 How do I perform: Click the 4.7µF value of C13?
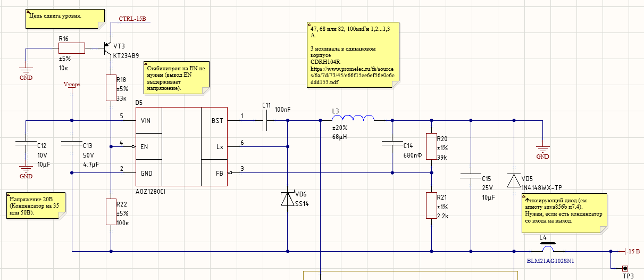coord(91,164)
